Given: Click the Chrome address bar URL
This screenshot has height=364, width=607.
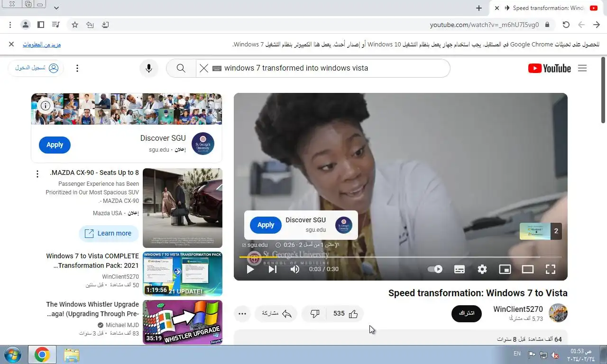Looking at the screenshot, I should click(484, 25).
